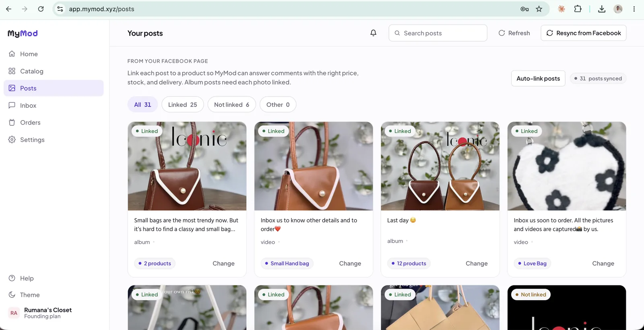Open the password manager key icon
The image size is (644, 330).
524,9
